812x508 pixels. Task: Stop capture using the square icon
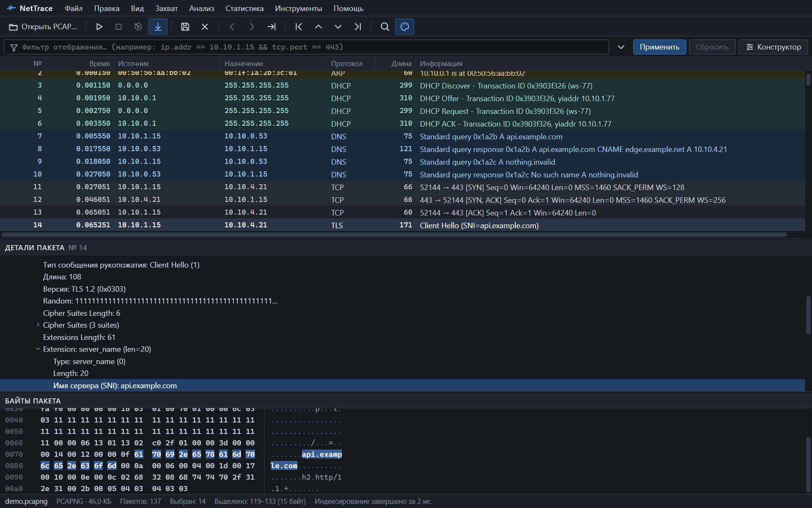tap(118, 27)
